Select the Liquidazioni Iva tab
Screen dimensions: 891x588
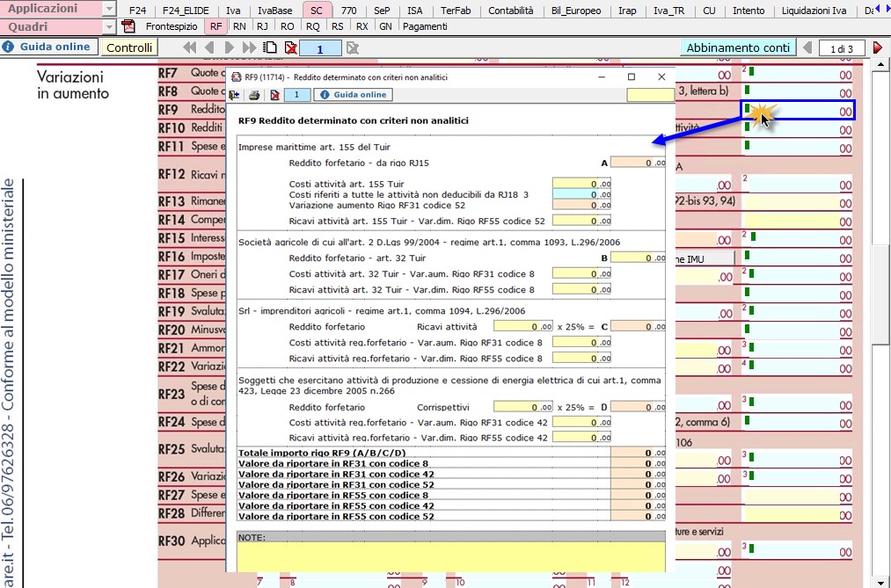click(x=814, y=11)
